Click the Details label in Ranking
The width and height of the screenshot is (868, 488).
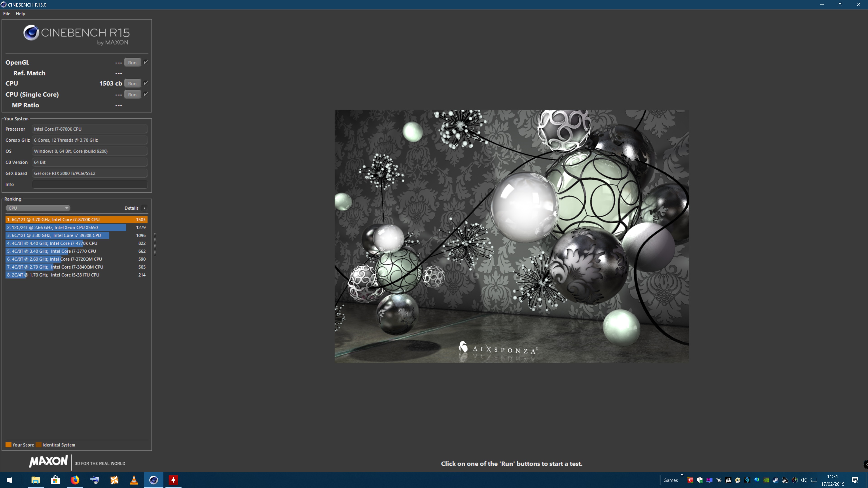[131, 208]
